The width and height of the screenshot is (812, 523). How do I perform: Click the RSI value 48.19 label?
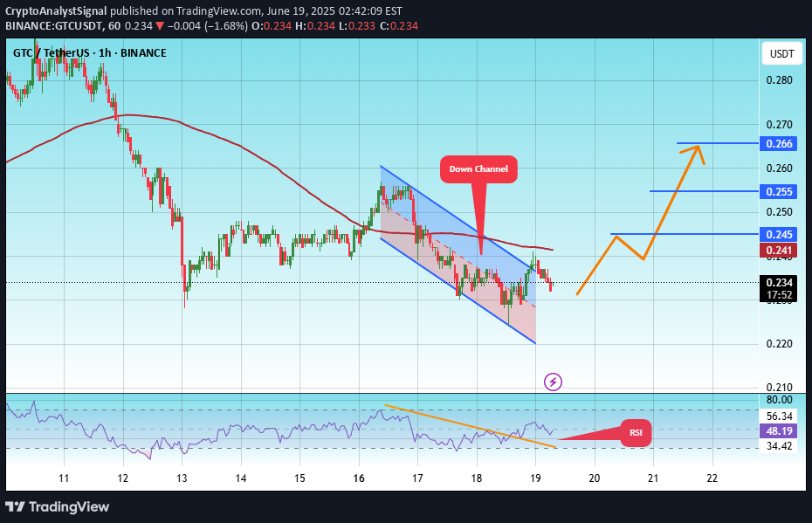(x=780, y=430)
